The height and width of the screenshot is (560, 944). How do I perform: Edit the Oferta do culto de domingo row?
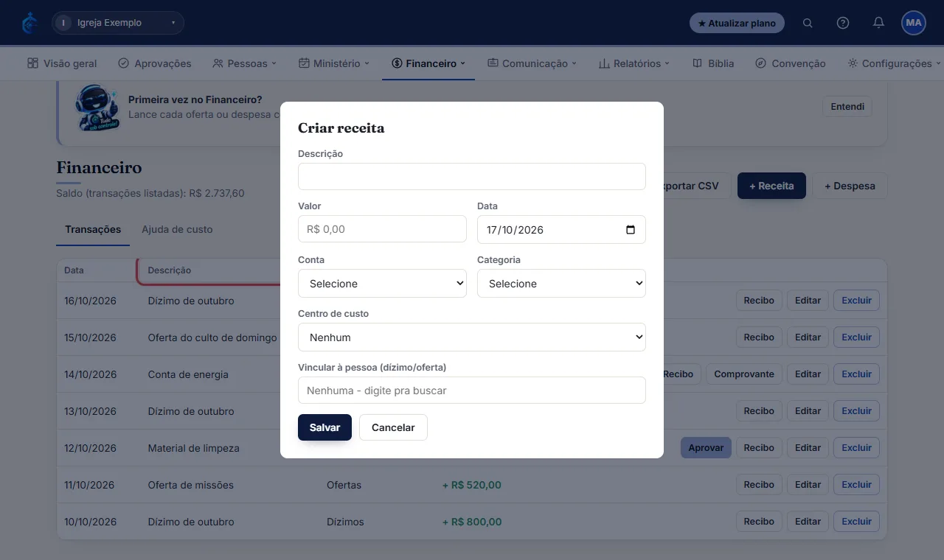pos(808,337)
